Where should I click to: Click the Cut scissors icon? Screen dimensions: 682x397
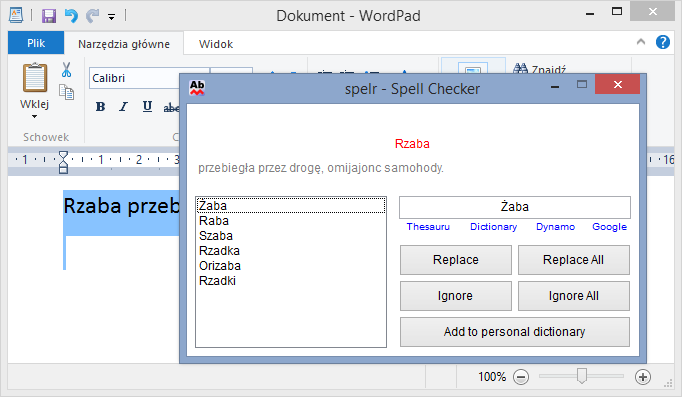[x=66, y=70]
